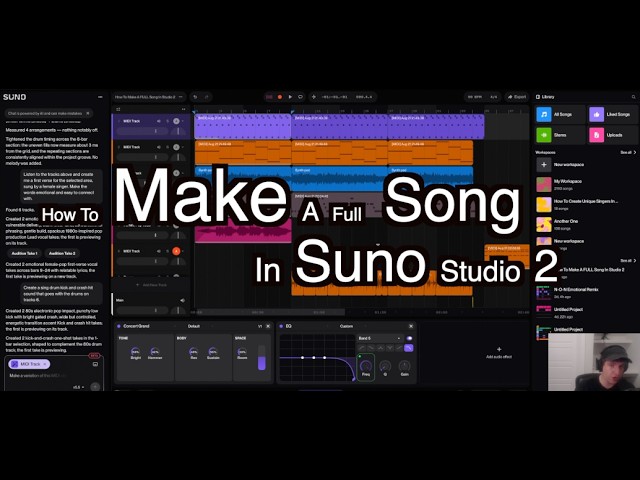Click the Sustain knob in ConcertGrand
The image size is (640, 480).
point(213,351)
